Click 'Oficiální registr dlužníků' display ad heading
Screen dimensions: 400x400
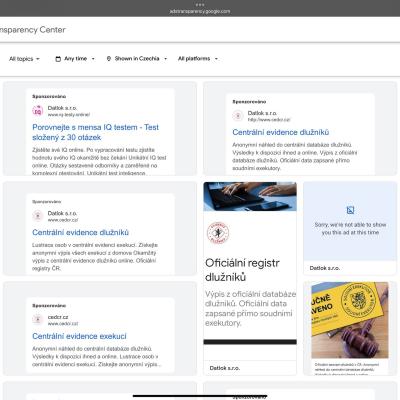[242, 270]
